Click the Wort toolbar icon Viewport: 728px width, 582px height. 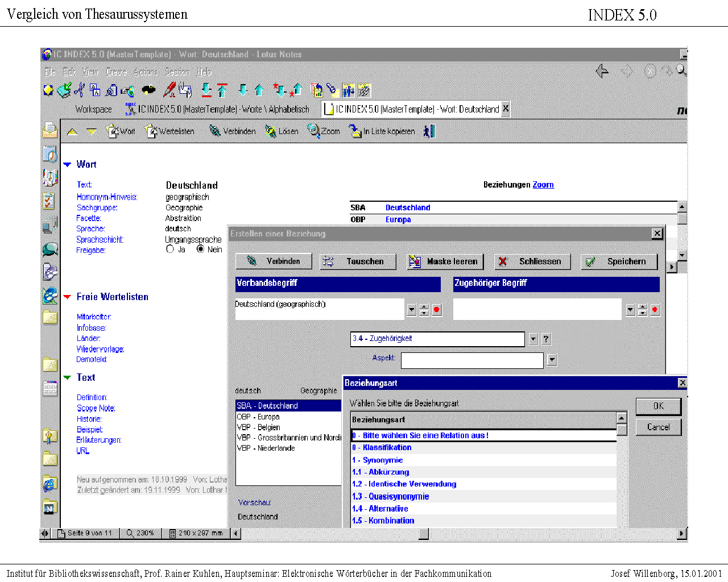point(113,131)
